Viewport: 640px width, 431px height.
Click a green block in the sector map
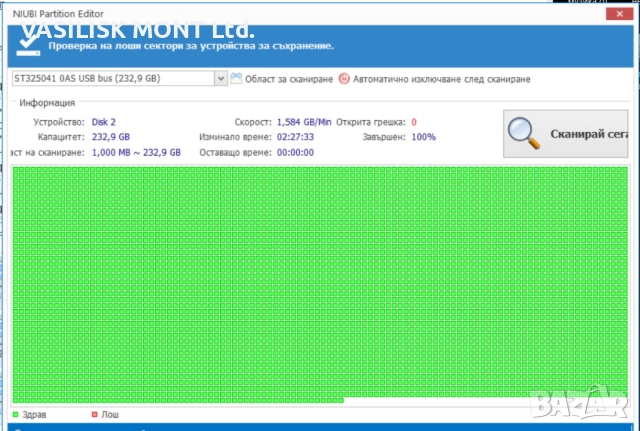tap(300, 280)
